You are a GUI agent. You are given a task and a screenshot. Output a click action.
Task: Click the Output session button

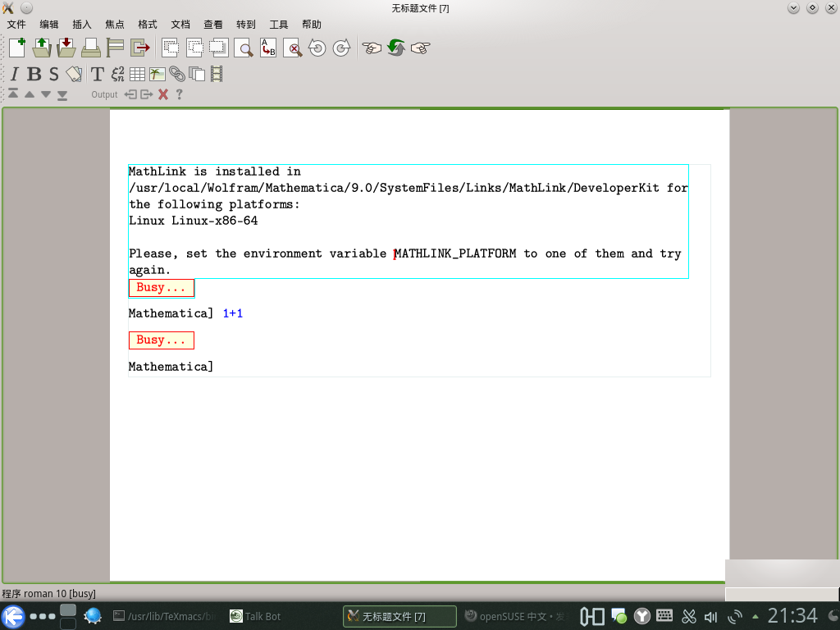coord(104,94)
